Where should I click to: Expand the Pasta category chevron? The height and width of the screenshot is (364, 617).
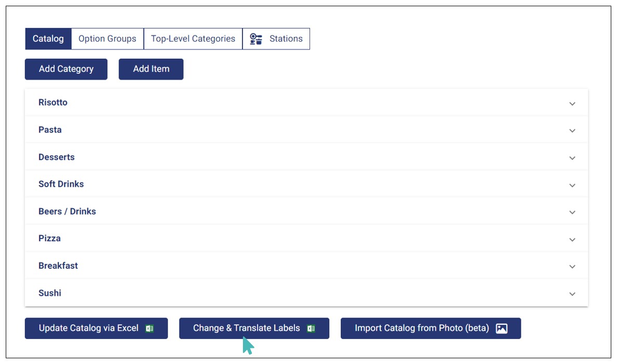pyautogui.click(x=572, y=131)
